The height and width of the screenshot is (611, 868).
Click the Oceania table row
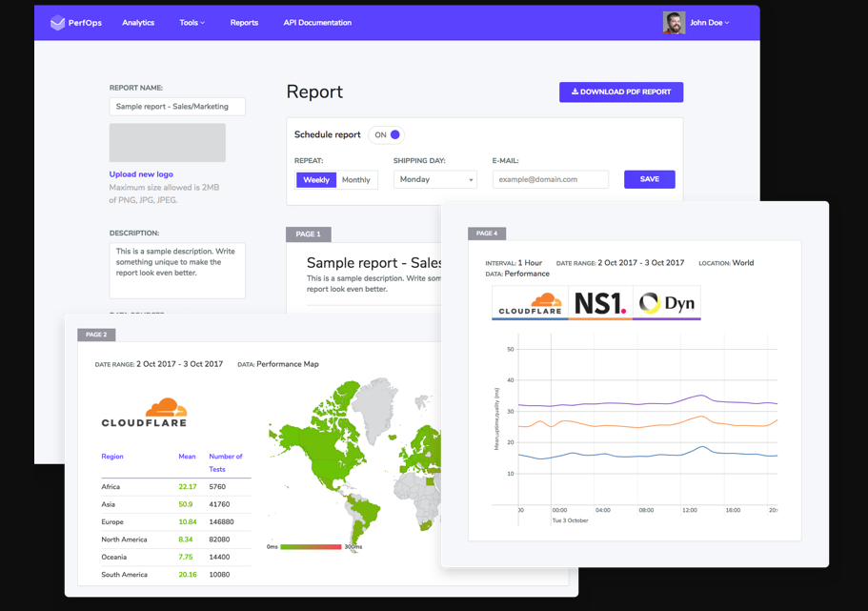tap(176, 557)
